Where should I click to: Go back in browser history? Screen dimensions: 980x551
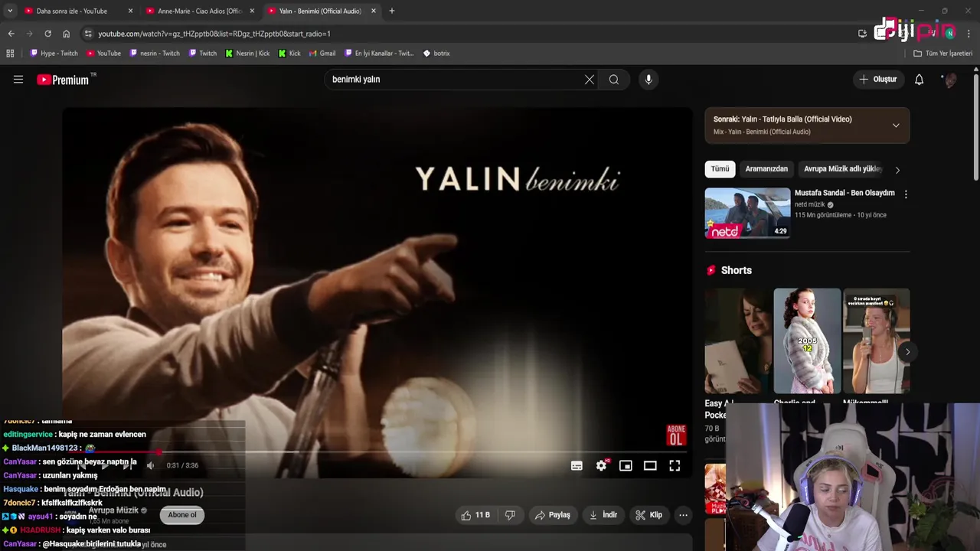[11, 34]
